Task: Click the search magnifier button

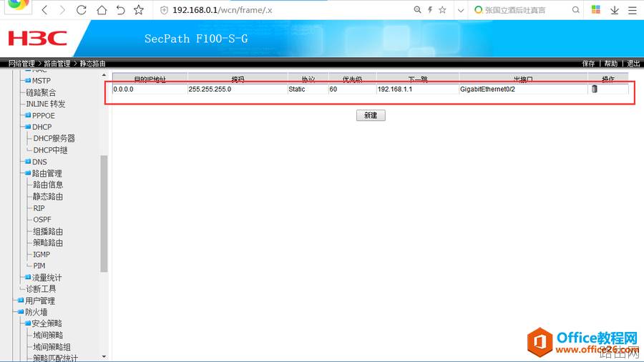Action: pos(576,10)
